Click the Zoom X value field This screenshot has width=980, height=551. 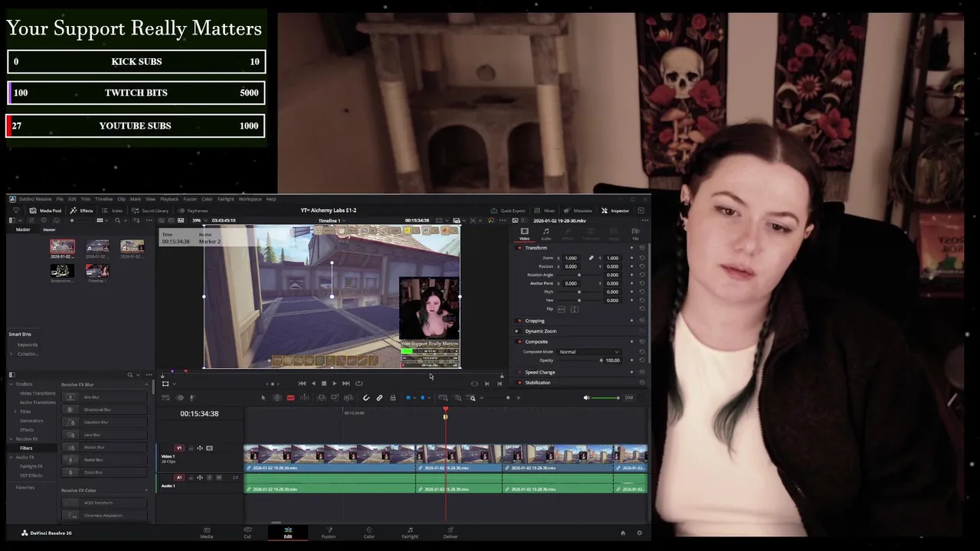pyautogui.click(x=570, y=258)
